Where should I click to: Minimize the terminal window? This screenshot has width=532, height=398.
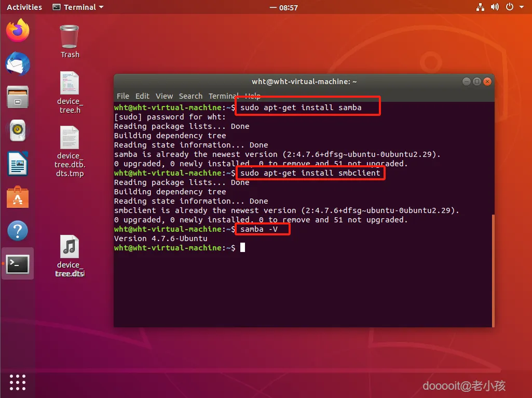click(x=466, y=82)
